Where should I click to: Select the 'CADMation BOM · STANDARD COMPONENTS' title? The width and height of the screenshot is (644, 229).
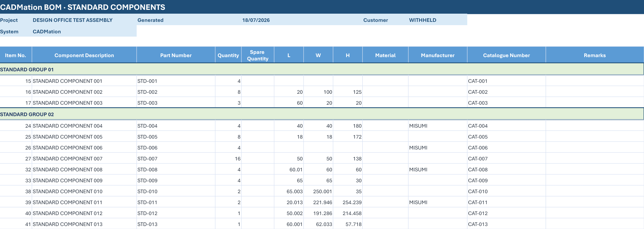[82, 7]
